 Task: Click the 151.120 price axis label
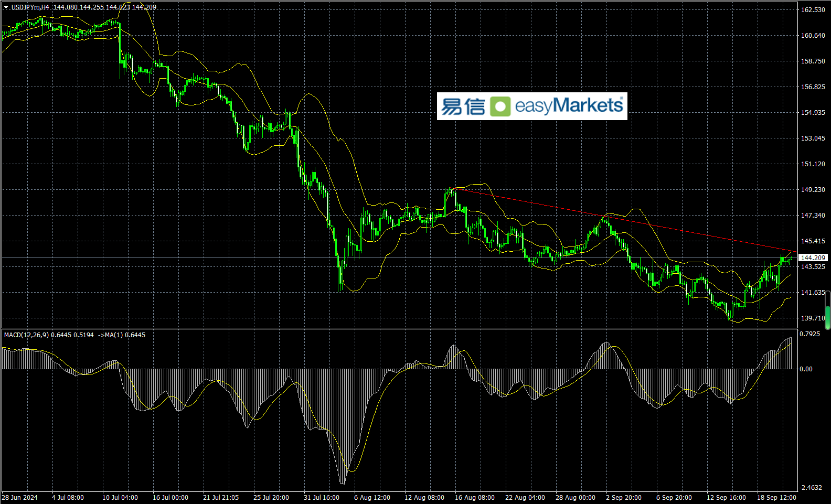(x=813, y=164)
